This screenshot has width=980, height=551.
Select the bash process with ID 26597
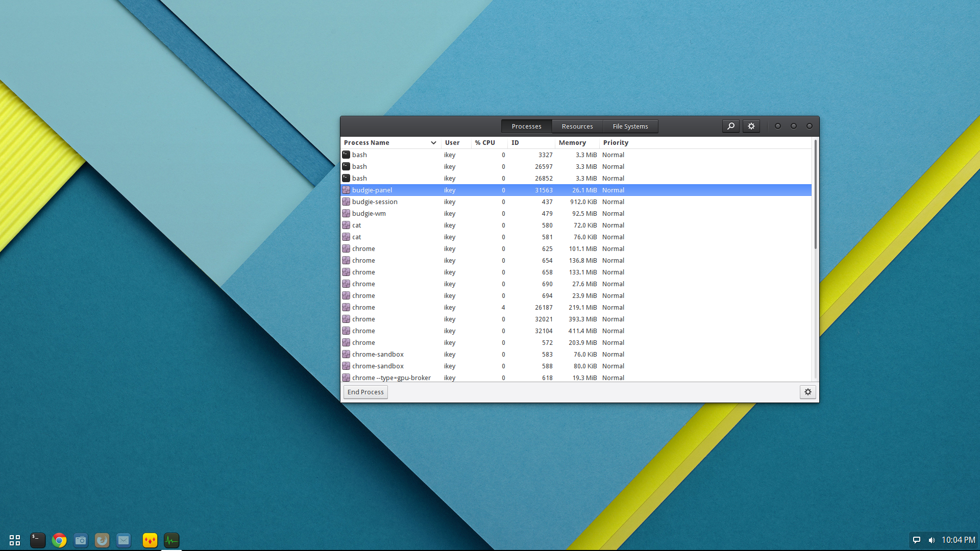click(x=576, y=166)
